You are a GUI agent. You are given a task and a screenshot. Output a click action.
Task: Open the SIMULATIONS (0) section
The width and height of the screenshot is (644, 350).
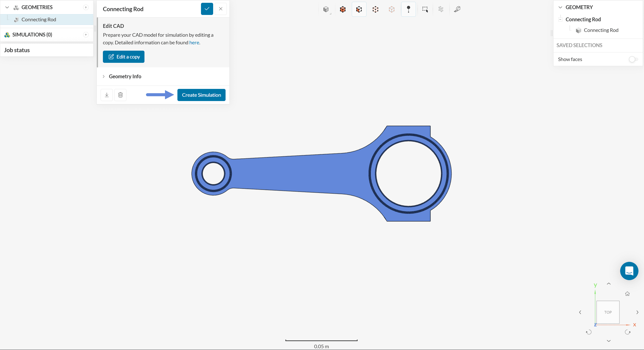(x=32, y=35)
